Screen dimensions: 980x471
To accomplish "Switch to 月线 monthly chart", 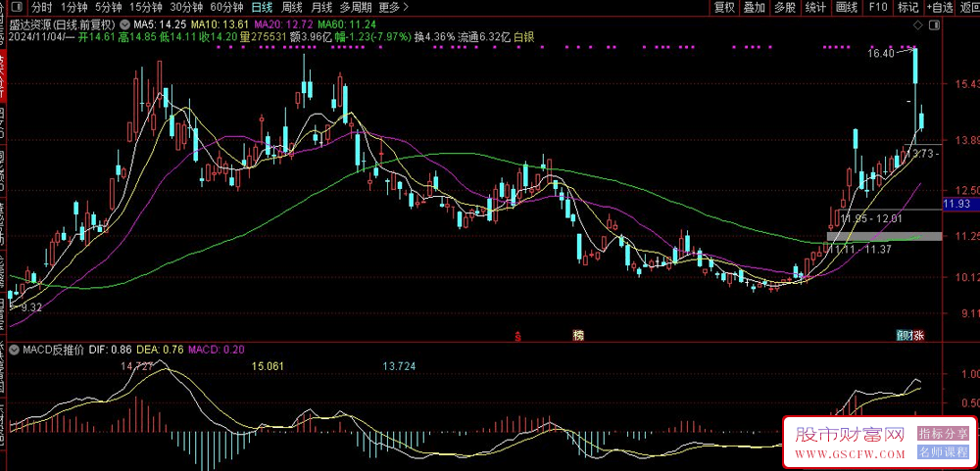I will (x=321, y=8).
